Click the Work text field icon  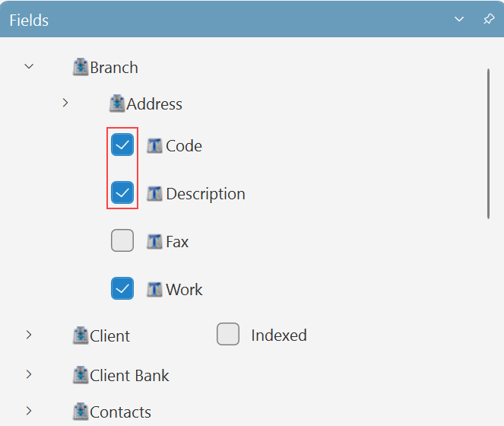click(x=155, y=289)
